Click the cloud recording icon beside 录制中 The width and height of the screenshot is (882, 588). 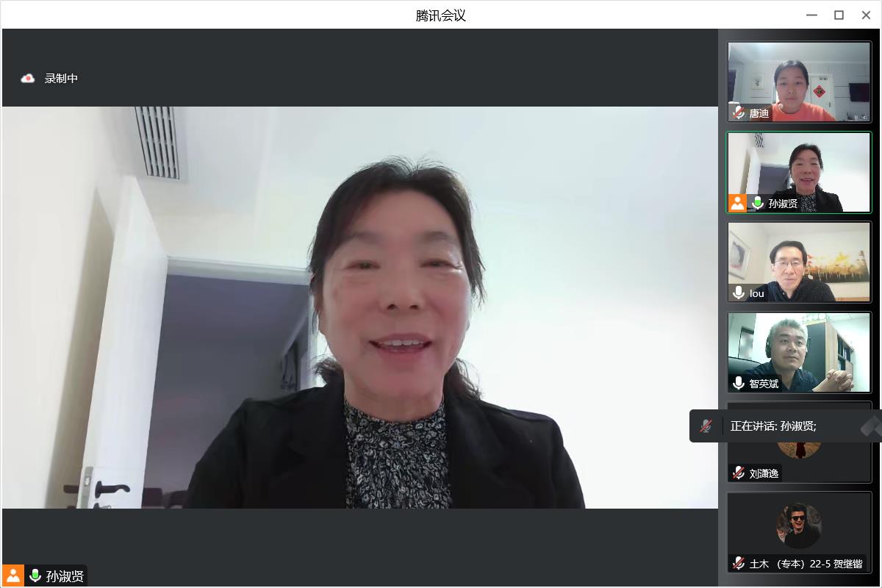click(x=28, y=78)
